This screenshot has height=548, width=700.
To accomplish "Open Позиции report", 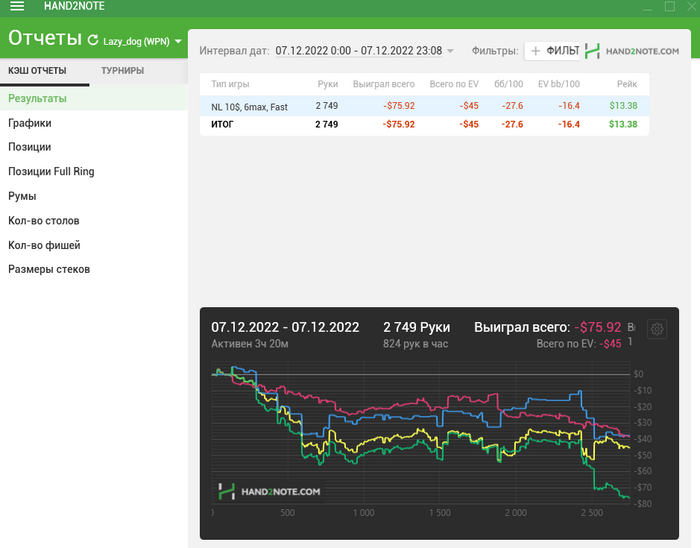I will [x=93, y=147].
